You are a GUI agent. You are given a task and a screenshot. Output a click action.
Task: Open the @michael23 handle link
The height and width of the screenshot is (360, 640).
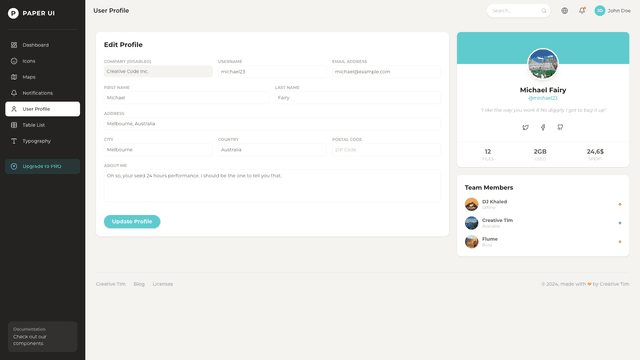pyautogui.click(x=543, y=98)
